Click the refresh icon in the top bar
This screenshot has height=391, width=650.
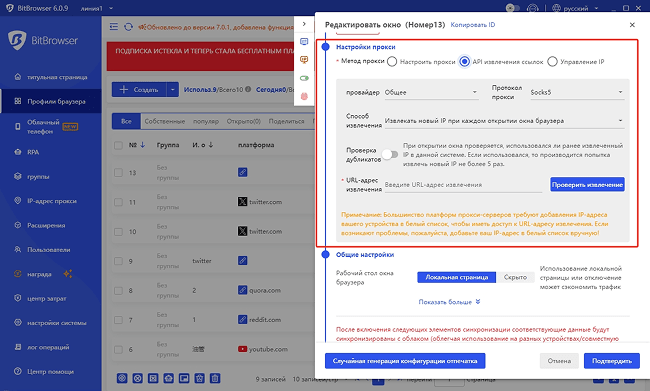pyautogui.click(x=128, y=27)
